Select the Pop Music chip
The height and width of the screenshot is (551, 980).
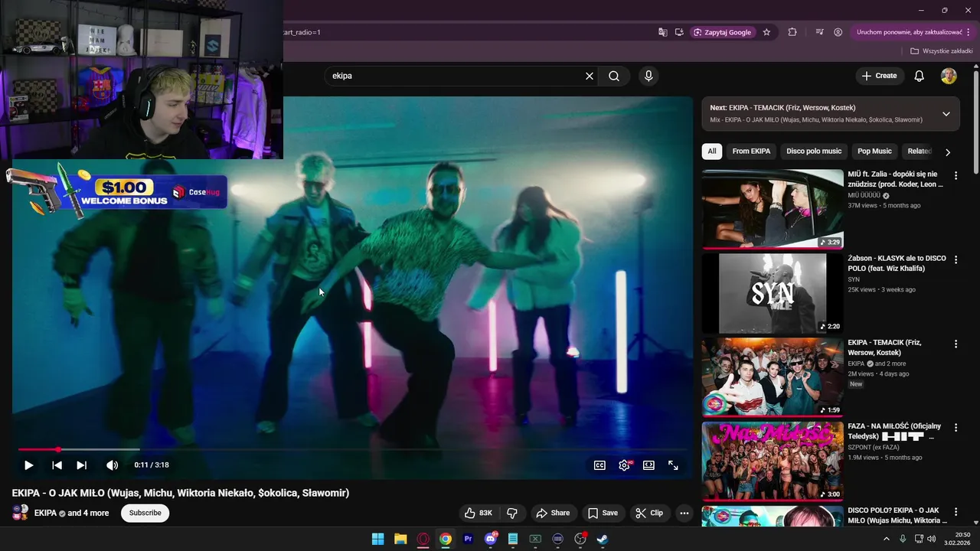[874, 151]
